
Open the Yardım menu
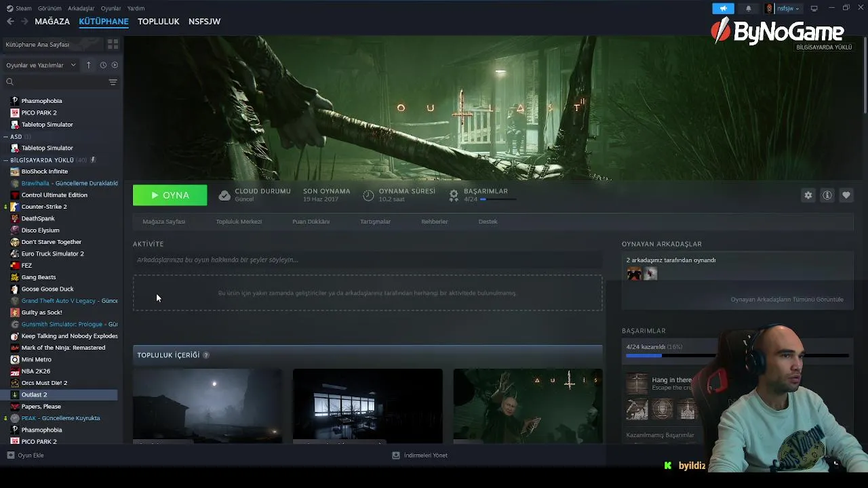[136, 8]
